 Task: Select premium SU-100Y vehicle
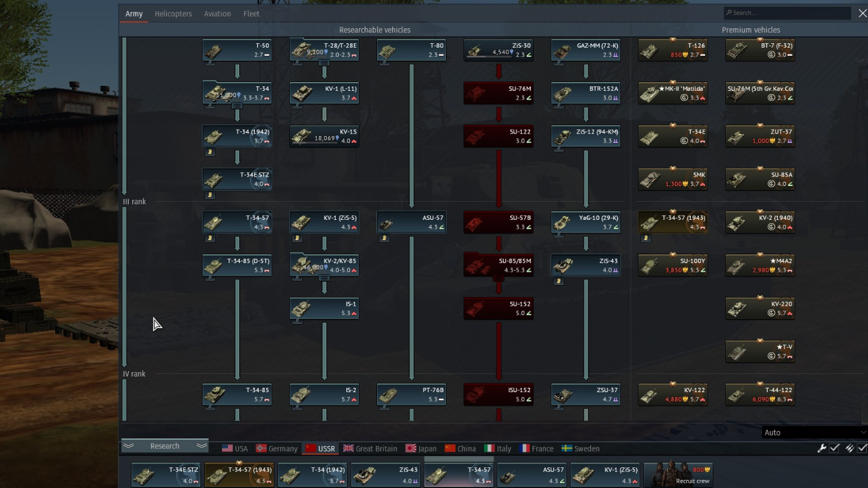click(x=673, y=266)
